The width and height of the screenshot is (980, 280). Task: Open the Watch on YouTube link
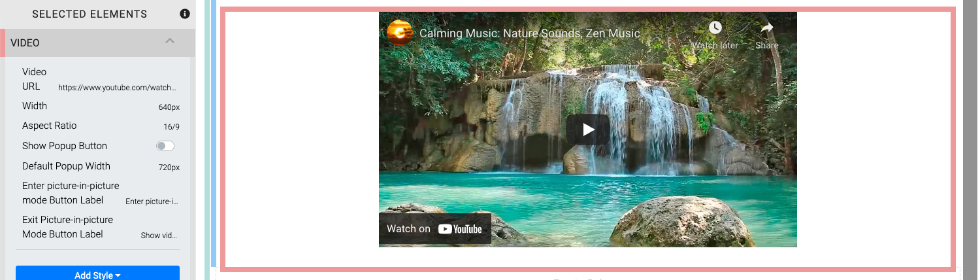[434, 228]
